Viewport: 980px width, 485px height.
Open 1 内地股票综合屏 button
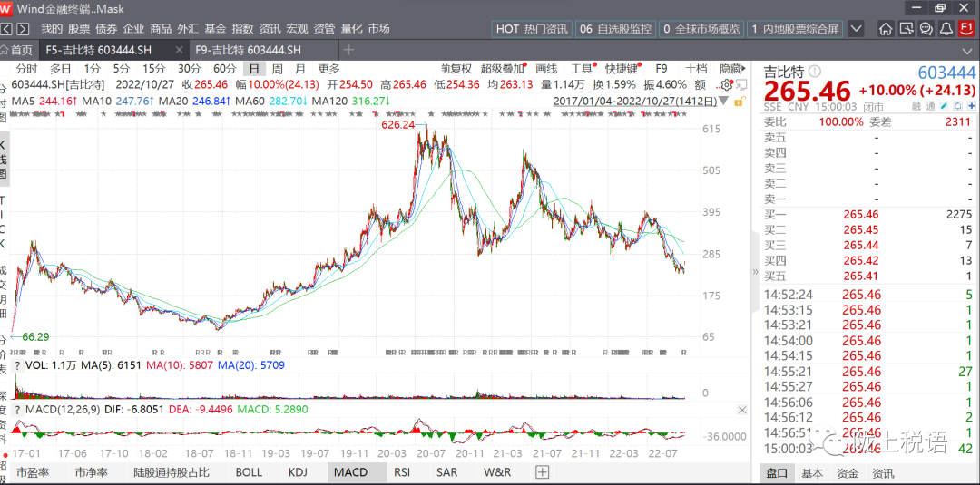tap(795, 29)
